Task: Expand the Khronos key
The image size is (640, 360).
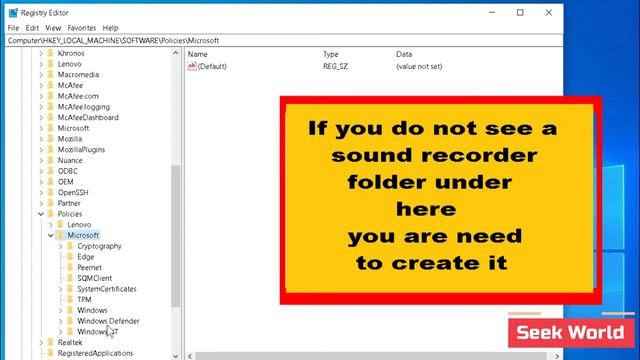Action: point(41,53)
